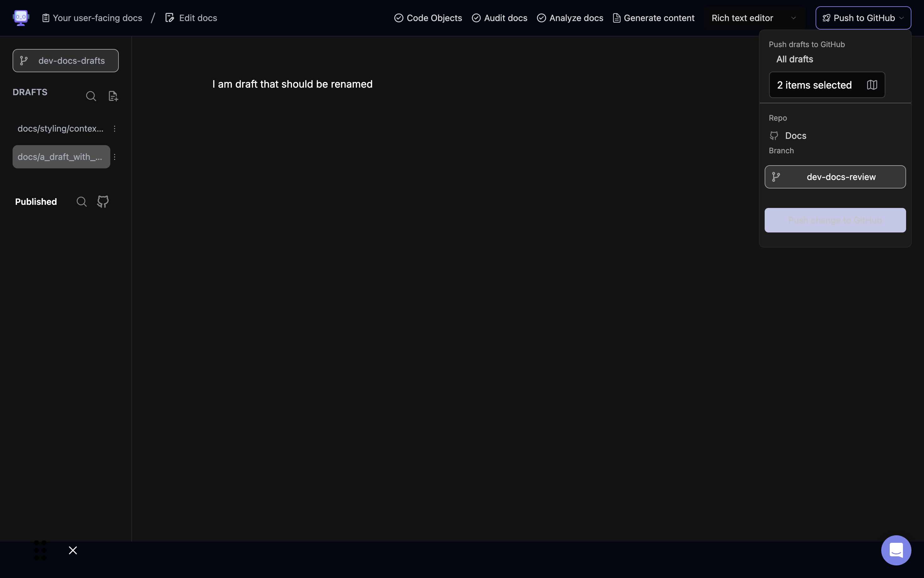This screenshot has width=924, height=578.
Task: Click the new draft icon next to search
Action: click(113, 95)
